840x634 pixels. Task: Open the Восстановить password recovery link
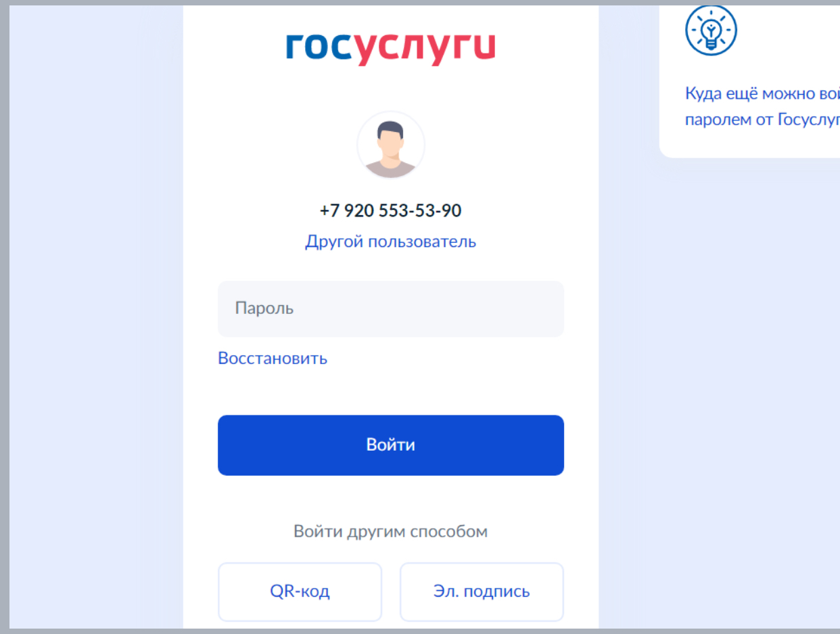point(273,358)
